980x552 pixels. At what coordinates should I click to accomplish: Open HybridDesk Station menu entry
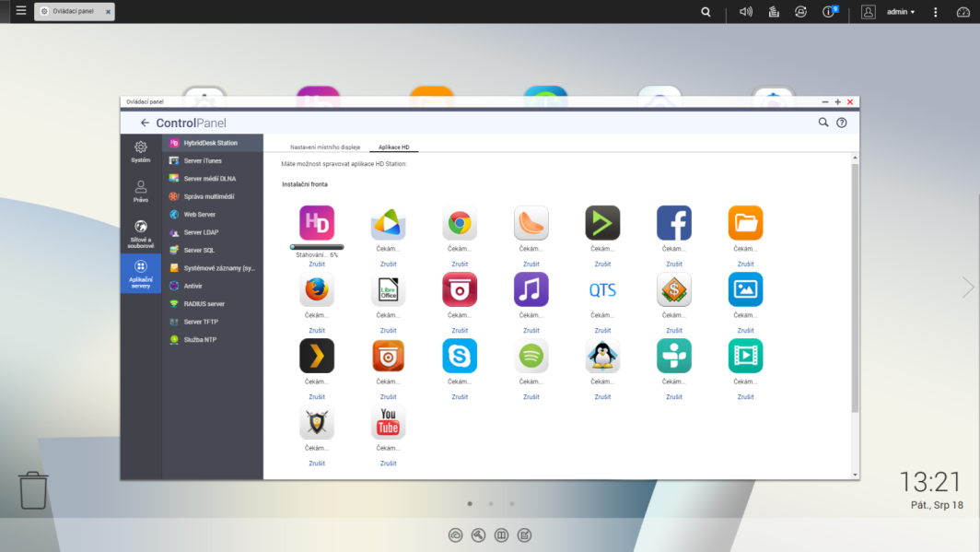(213, 143)
